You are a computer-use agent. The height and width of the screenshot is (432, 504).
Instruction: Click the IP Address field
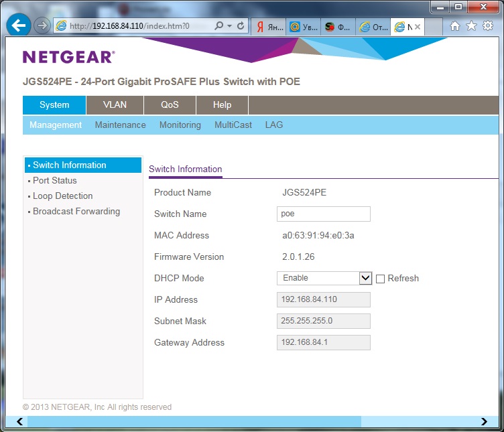click(x=323, y=299)
